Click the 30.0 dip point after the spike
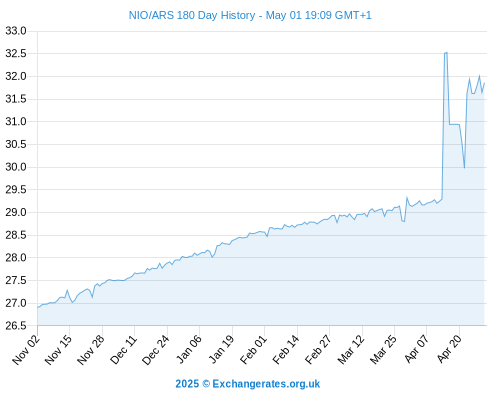Viewport: 495px width, 400px height. click(464, 168)
